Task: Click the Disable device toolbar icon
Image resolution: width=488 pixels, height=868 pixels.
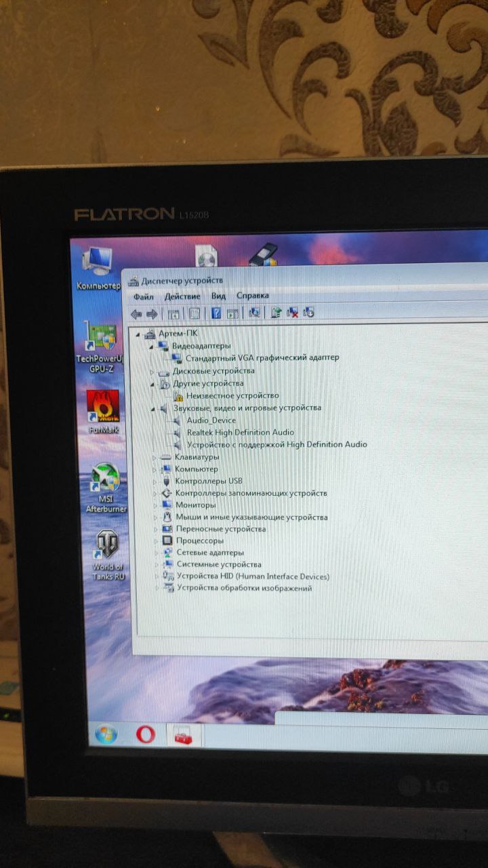Action: click(309, 312)
